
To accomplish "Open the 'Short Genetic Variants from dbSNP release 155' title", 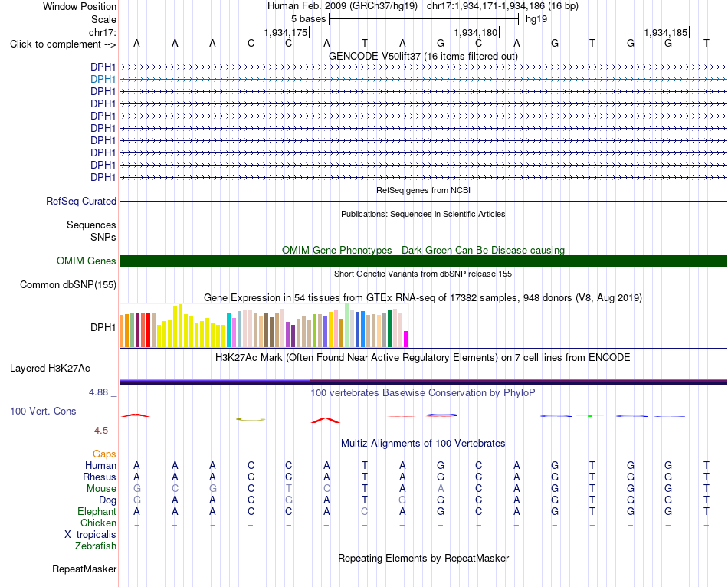I will point(423,274).
